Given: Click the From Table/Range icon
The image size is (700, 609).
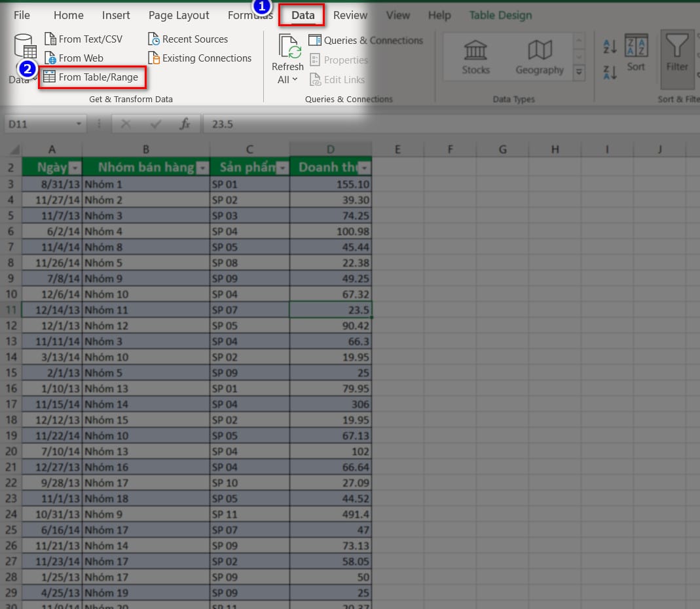Looking at the screenshot, I should tap(49, 77).
